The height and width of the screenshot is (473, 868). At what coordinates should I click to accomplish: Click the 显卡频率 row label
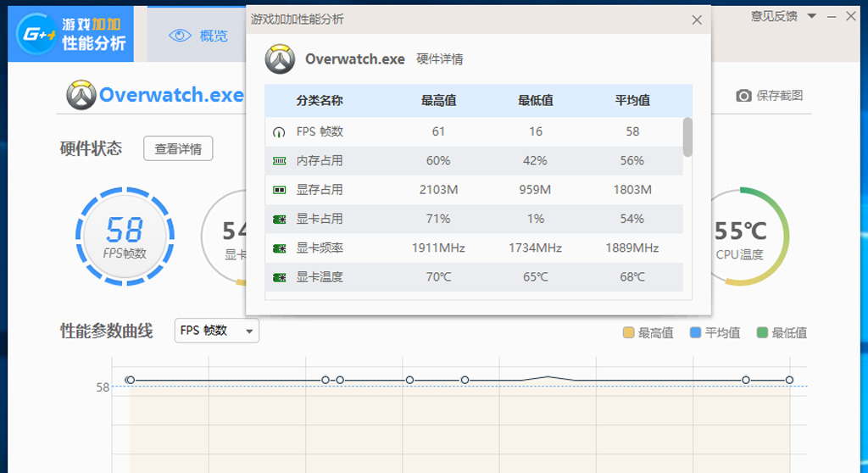[x=320, y=248]
